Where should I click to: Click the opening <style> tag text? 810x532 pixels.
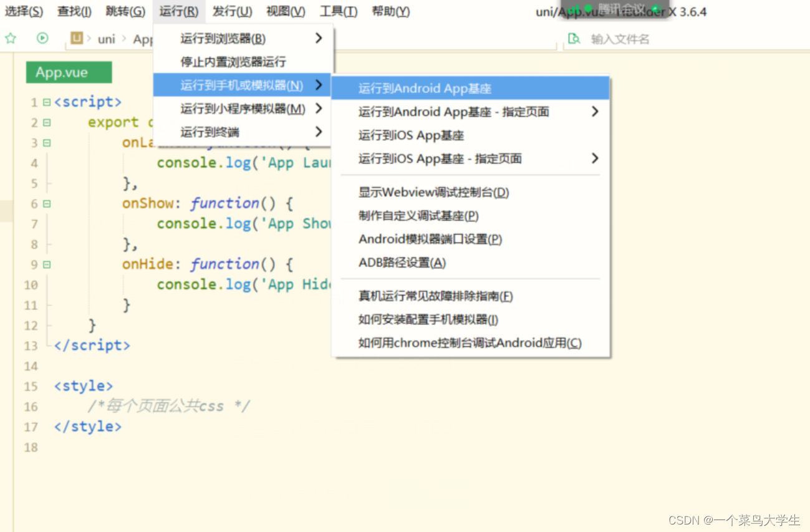click(x=84, y=386)
